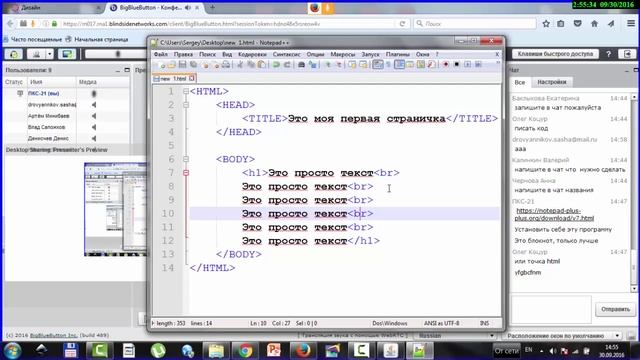This screenshot has height=360, width=640.
Task: Click the desktop sharing preview thumbnail
Action: click(x=115, y=209)
